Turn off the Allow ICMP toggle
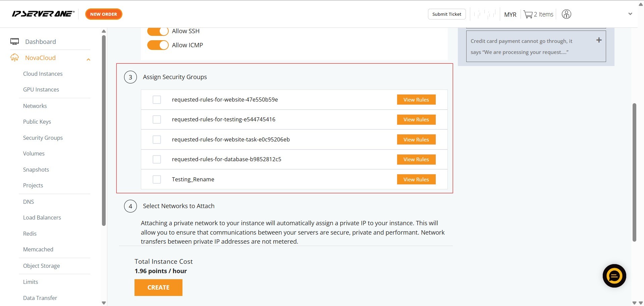 (x=158, y=45)
